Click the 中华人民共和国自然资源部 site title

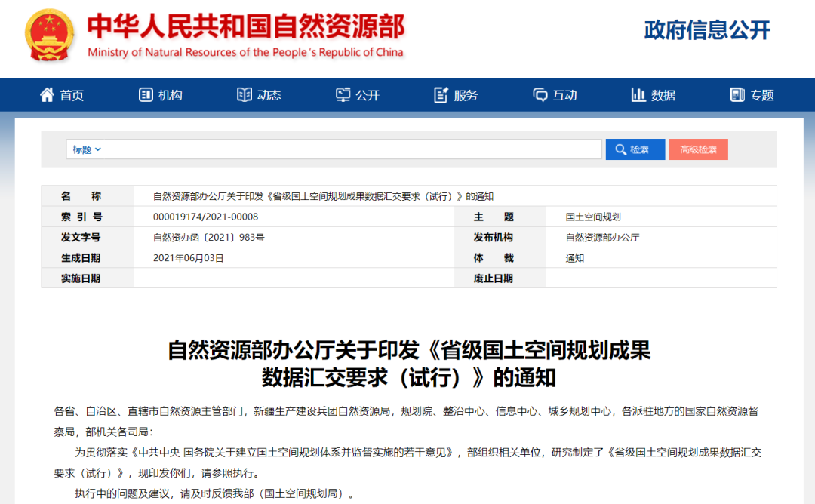coord(246,26)
